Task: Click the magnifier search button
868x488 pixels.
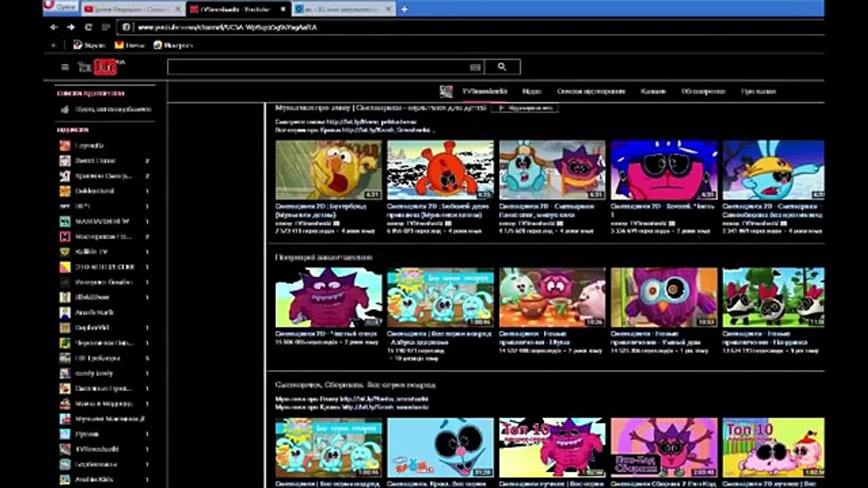Action: click(x=502, y=67)
